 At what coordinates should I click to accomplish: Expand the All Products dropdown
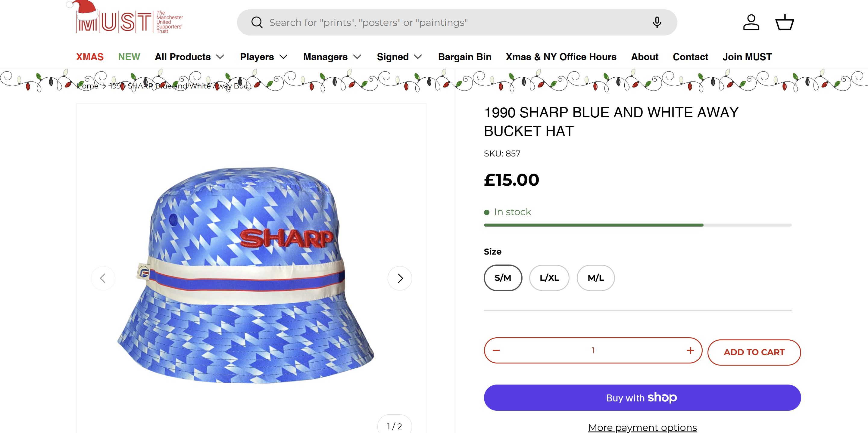coord(189,57)
